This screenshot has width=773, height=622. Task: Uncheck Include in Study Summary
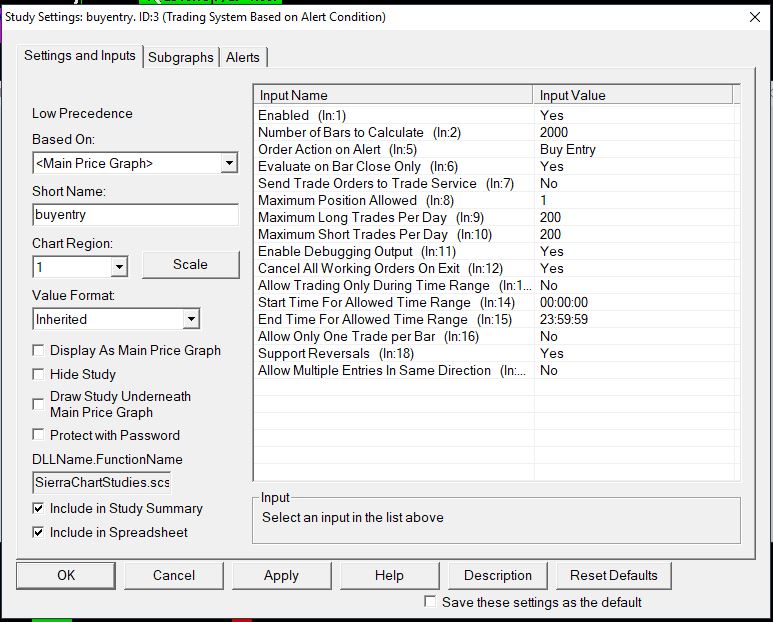39,509
